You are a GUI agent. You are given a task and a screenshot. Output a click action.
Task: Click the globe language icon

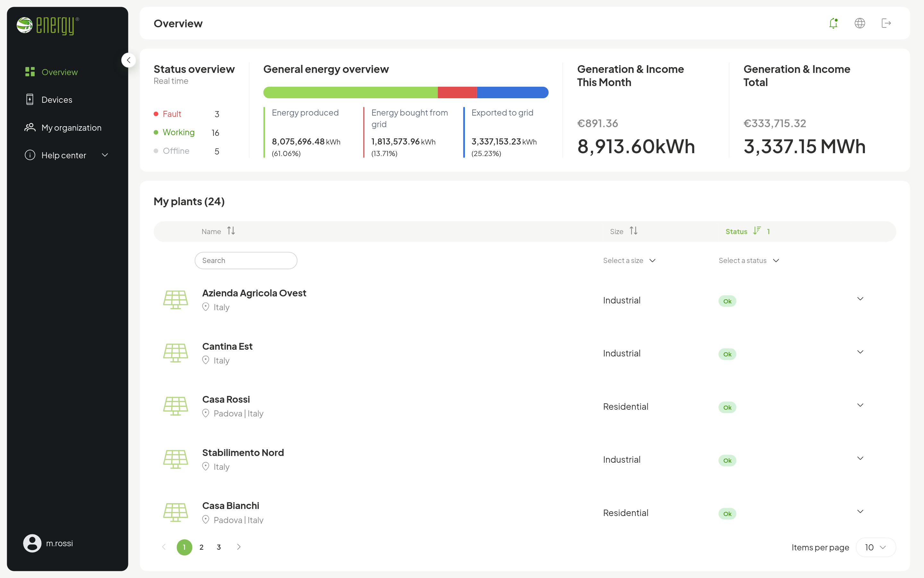coord(860,23)
